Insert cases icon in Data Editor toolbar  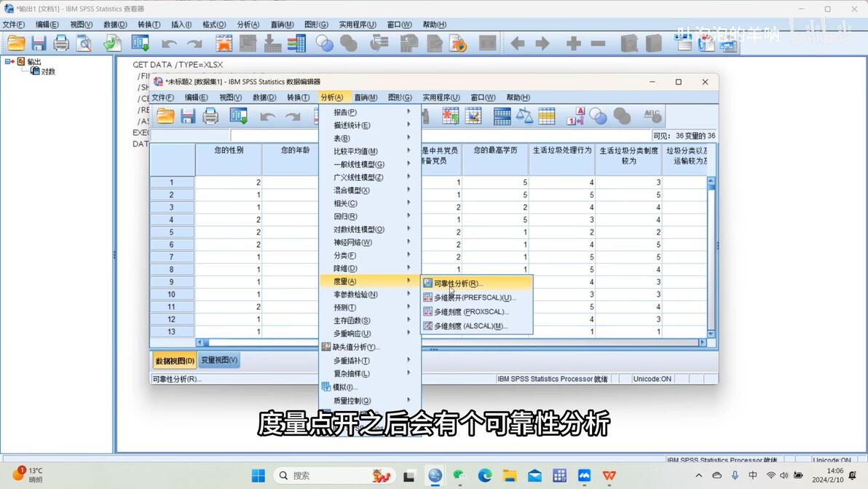pos(450,116)
